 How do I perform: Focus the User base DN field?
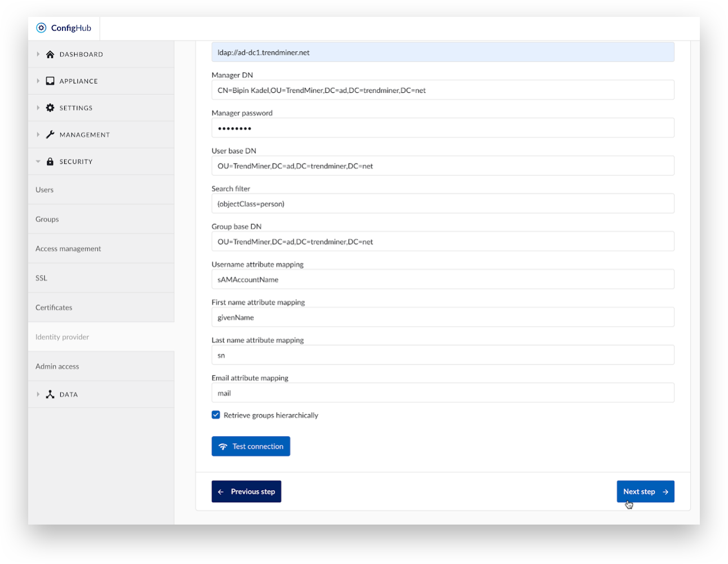click(x=443, y=166)
